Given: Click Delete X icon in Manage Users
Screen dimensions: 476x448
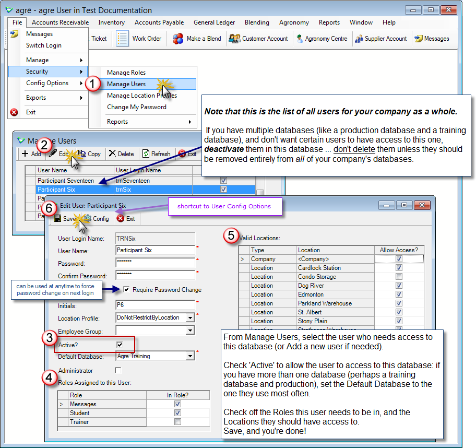Looking at the screenshot, I should click(x=112, y=154).
